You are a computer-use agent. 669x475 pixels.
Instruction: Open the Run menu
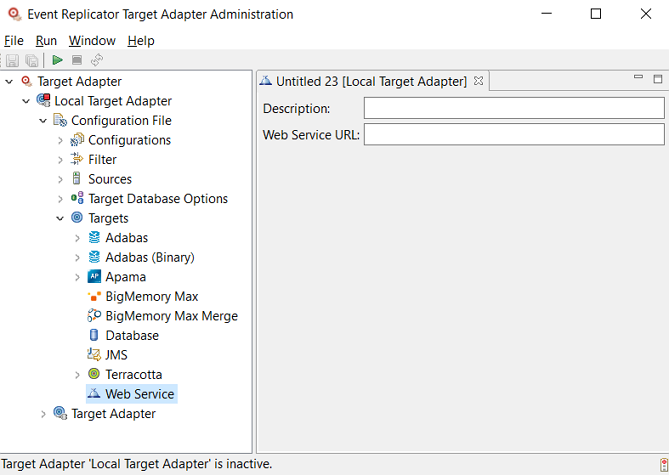(x=46, y=41)
